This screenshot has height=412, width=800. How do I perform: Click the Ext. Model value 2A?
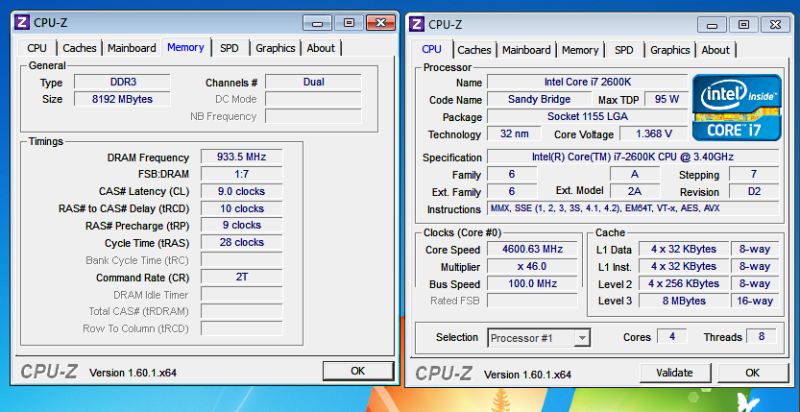click(x=634, y=191)
